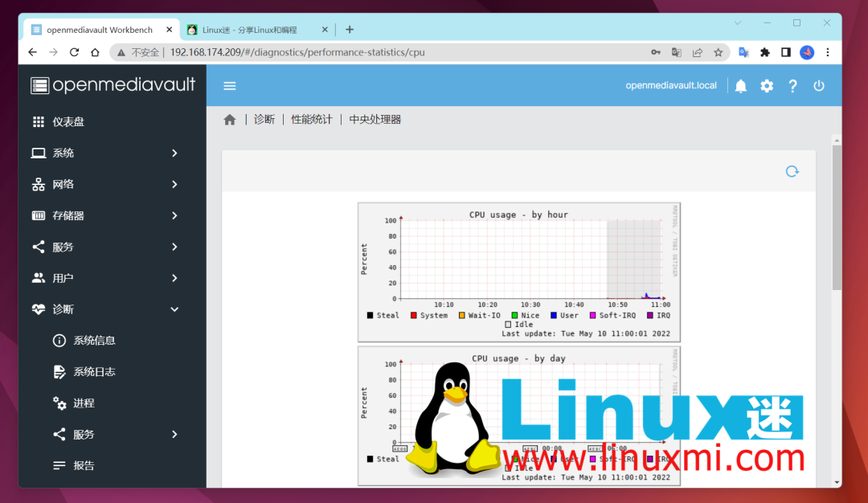Toggle the hamburger navigation menu
The width and height of the screenshot is (868, 503).
(230, 86)
